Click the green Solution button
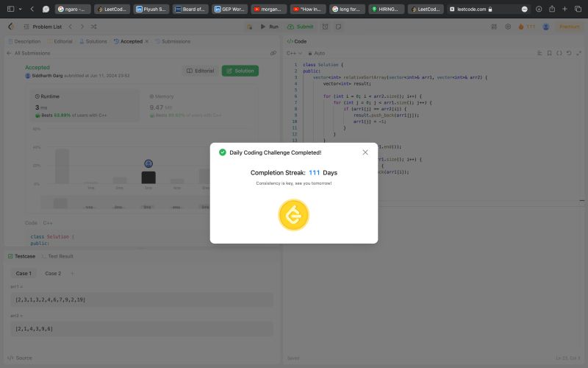This screenshot has height=368, width=588. pos(240,71)
